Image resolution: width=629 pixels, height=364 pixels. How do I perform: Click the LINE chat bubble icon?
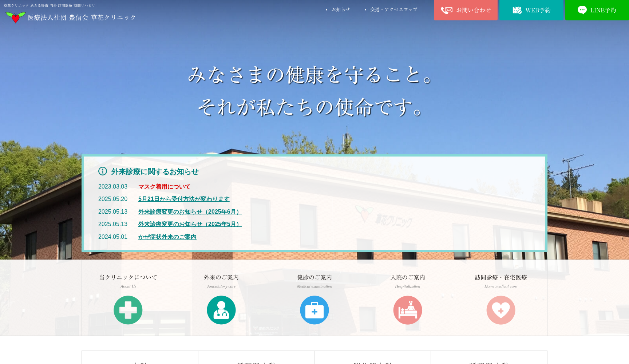point(582,10)
